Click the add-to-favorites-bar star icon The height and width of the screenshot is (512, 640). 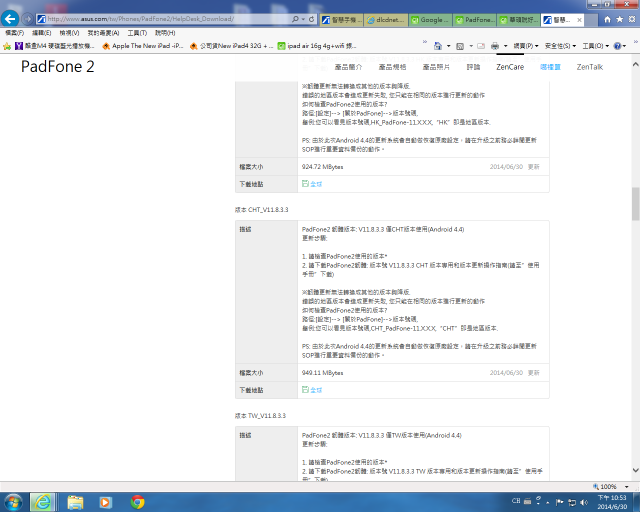[x=7, y=46]
